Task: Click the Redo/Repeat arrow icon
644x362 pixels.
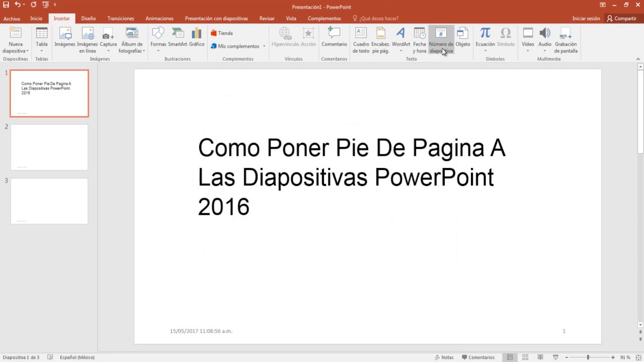Action: pyautogui.click(x=34, y=5)
